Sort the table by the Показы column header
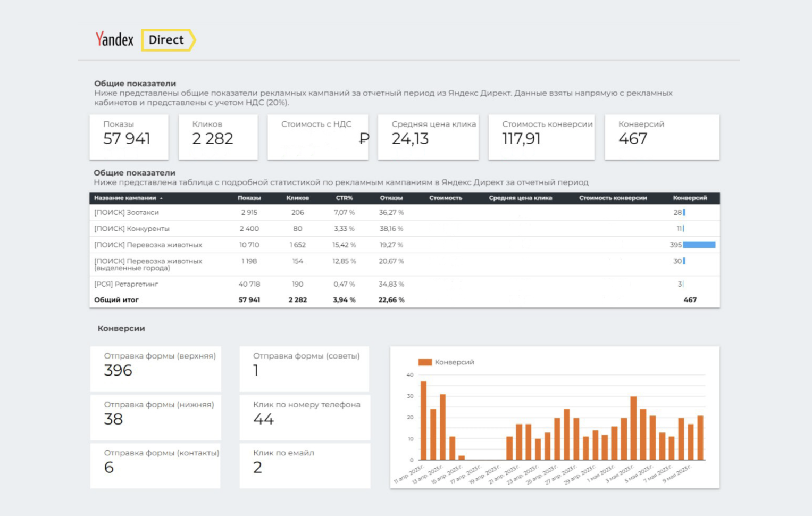This screenshot has width=812, height=516. coord(249,198)
